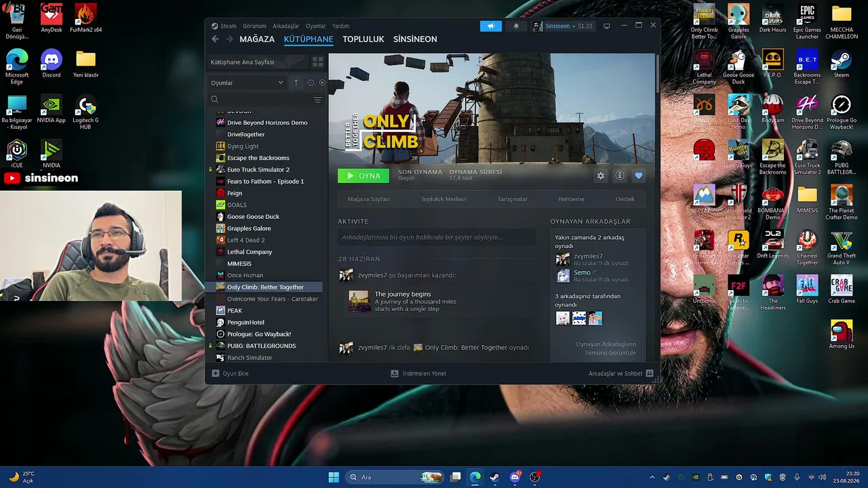Image resolution: width=868 pixels, height=488 pixels.
Task: Click the activity comment input box
Action: click(x=436, y=237)
